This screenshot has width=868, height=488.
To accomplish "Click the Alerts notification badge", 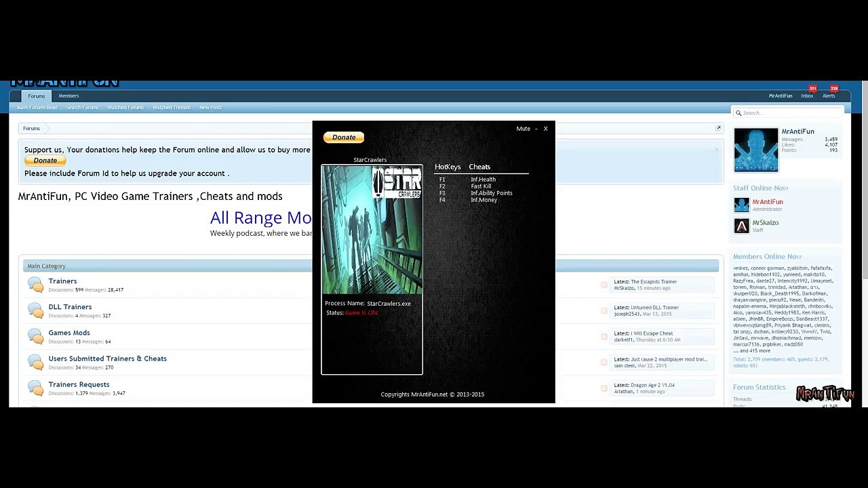I will coord(834,89).
